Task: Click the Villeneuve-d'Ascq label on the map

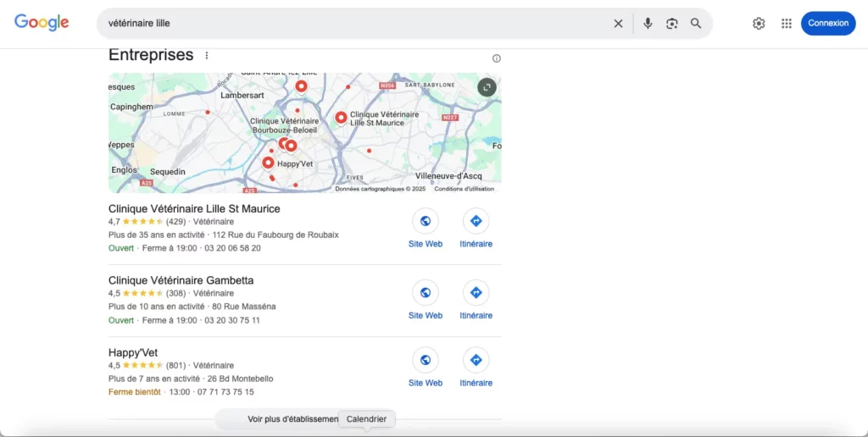Action: (449, 176)
